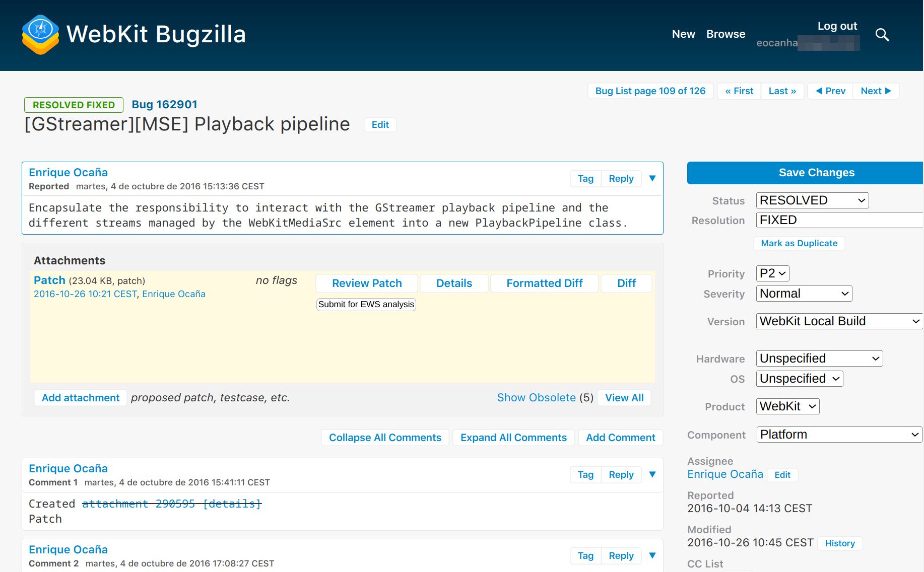Click Mark as Duplicate button
924x572 pixels.
(x=799, y=243)
